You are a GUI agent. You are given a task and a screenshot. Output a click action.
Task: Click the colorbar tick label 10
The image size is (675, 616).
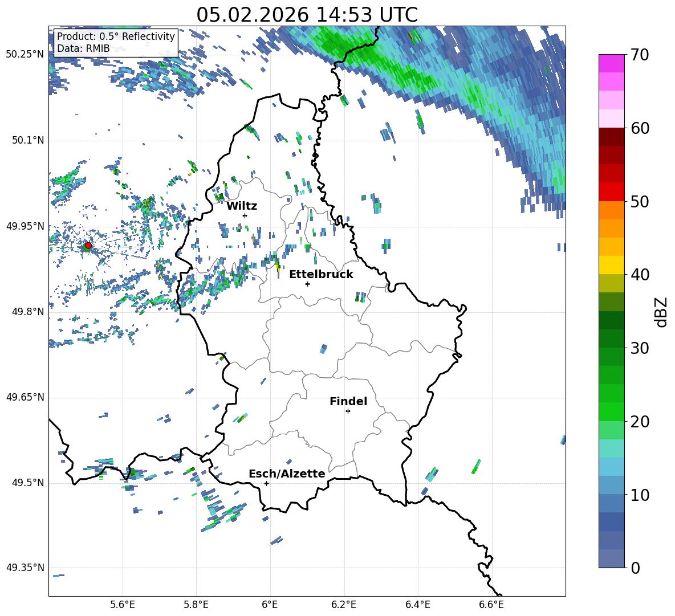[x=639, y=495]
